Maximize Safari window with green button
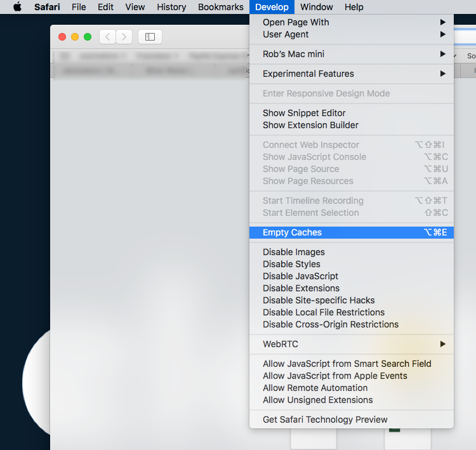Screen dimensions: 476x450 point(88,37)
